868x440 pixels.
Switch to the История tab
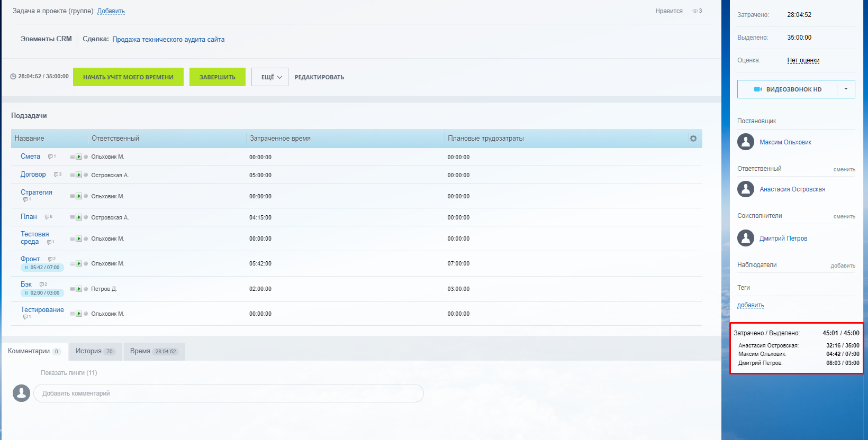[x=95, y=351]
